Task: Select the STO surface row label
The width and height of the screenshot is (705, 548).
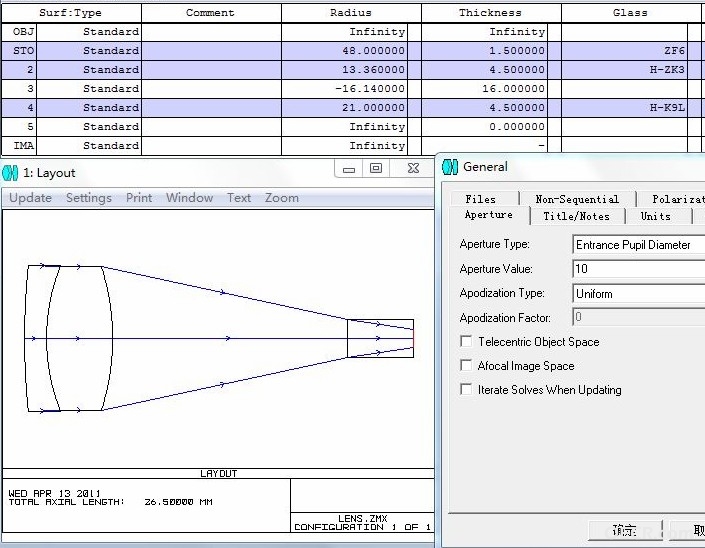Action: [18, 51]
